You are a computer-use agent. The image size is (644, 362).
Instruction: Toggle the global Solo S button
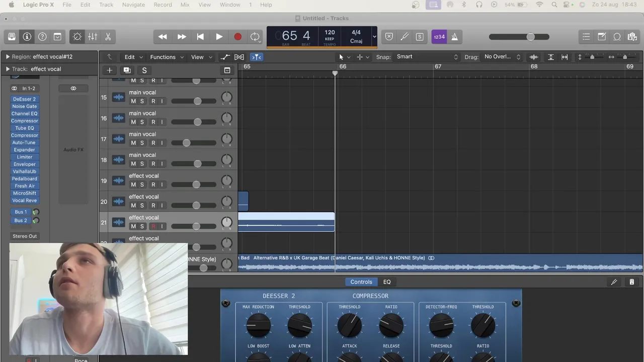point(144,70)
